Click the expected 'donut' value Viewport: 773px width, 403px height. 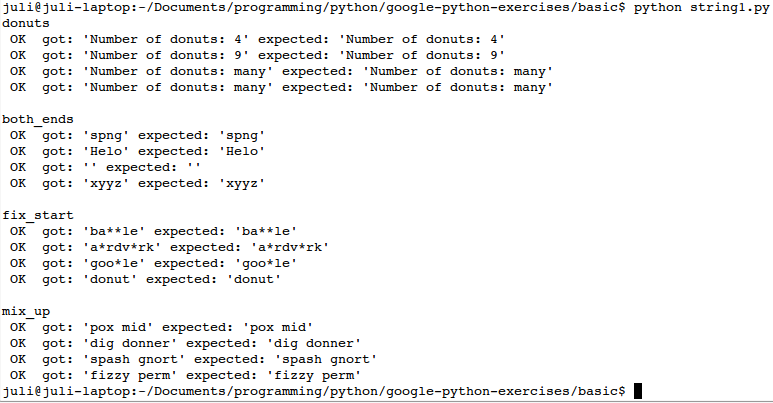(x=253, y=279)
